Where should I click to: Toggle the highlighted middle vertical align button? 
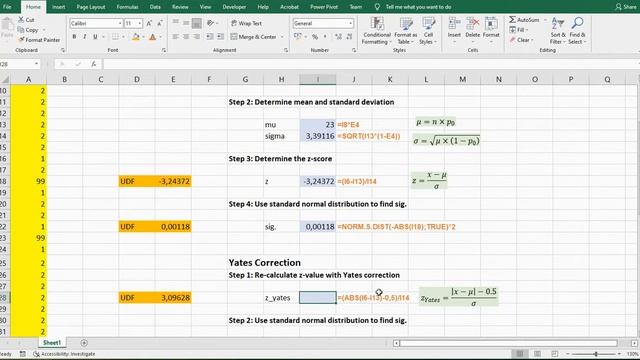click(197, 23)
